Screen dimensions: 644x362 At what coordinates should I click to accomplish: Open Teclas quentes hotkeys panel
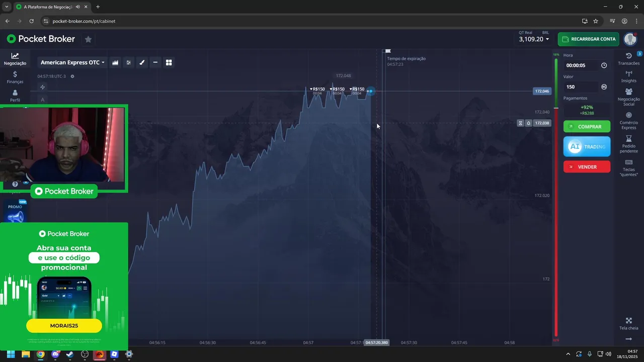click(629, 168)
